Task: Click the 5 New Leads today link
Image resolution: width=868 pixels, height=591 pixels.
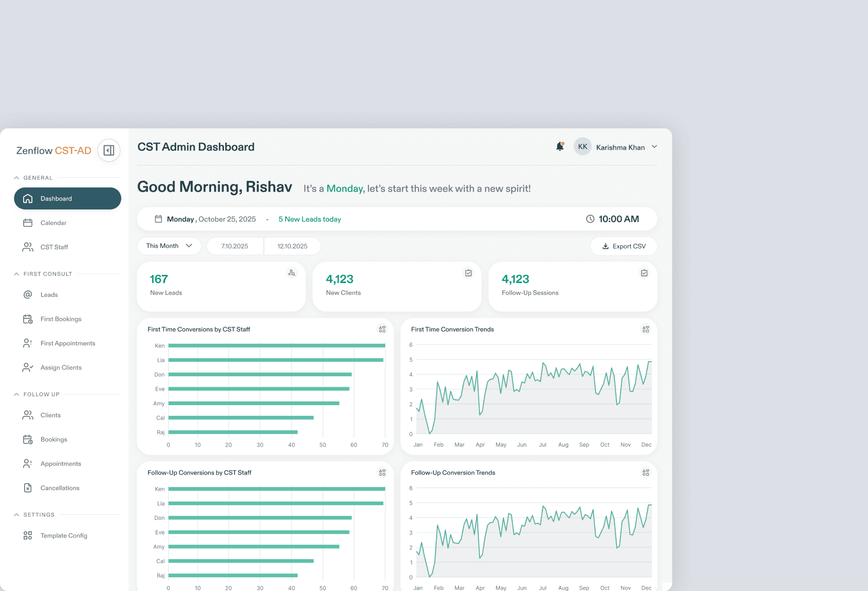Action: [310, 219]
